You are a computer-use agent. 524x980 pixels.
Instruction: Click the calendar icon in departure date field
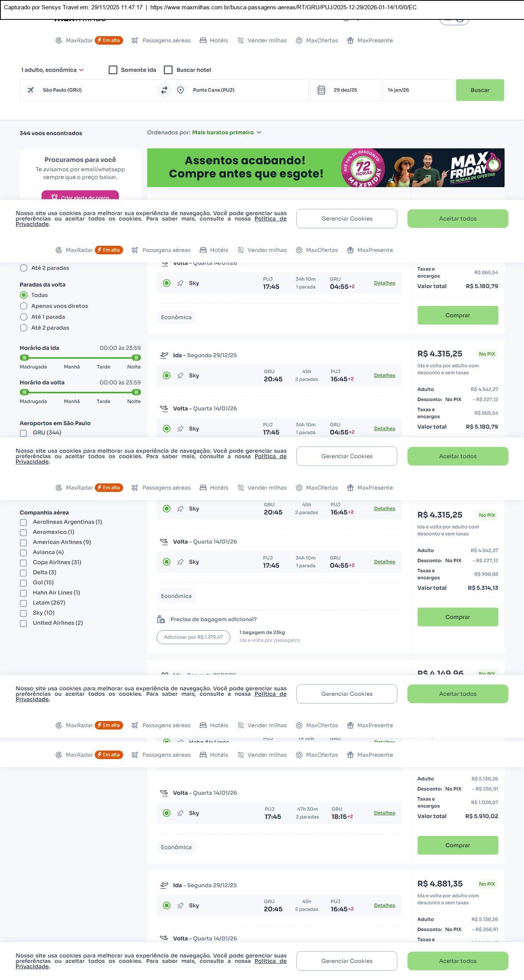tap(321, 90)
